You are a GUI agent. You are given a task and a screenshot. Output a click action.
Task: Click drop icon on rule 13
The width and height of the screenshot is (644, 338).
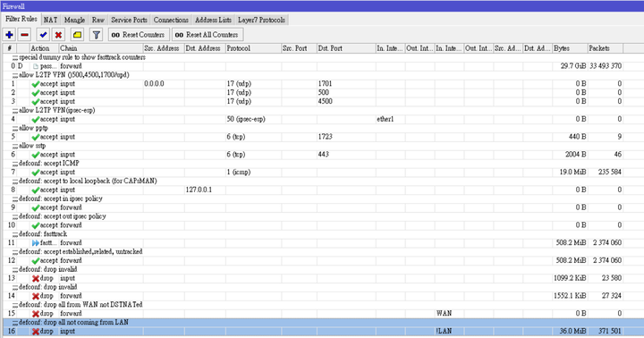36,278
